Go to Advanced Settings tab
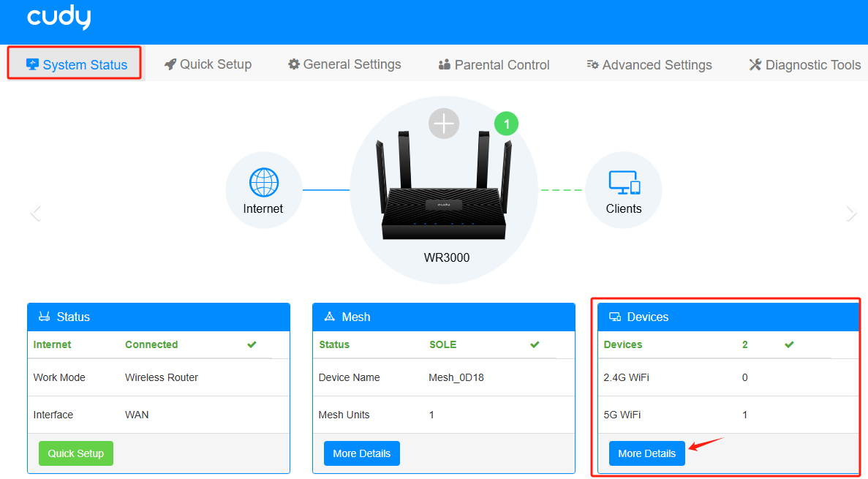Viewport: 868px width, 479px height. pyautogui.click(x=649, y=65)
